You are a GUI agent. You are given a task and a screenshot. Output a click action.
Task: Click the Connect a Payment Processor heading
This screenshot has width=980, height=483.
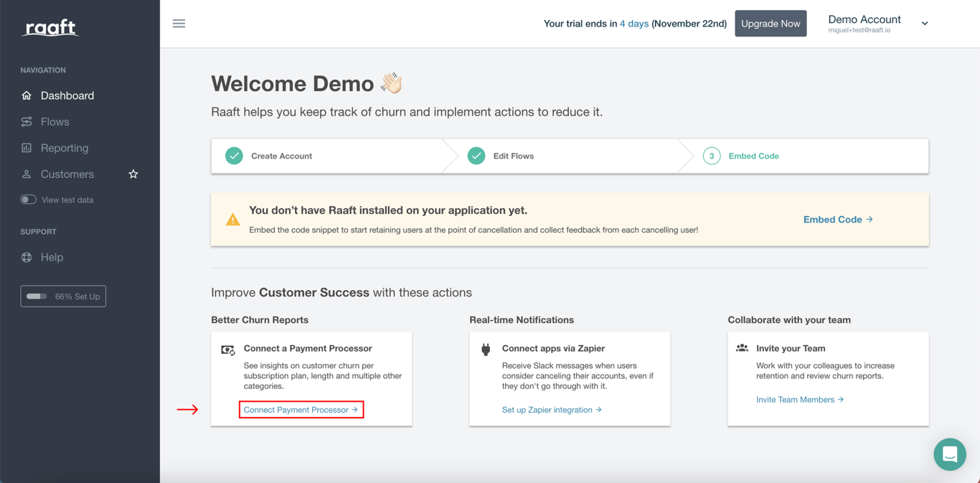(308, 348)
